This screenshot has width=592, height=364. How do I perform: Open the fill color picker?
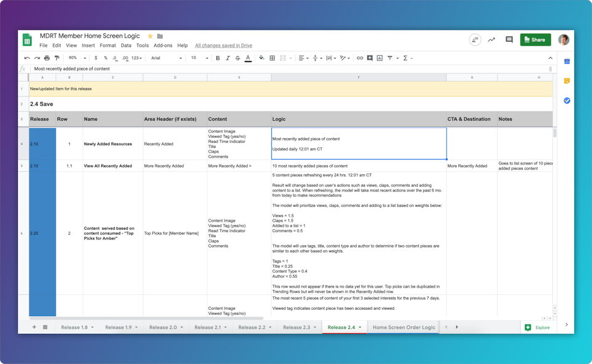[261, 58]
